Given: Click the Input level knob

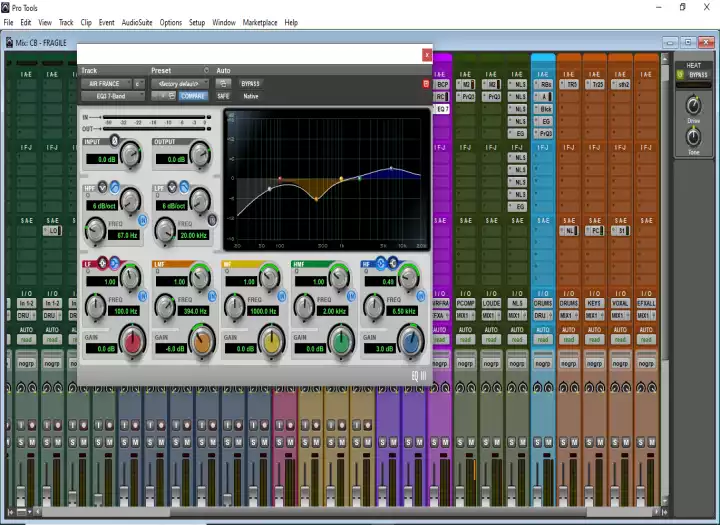Looking at the screenshot, I should [131, 154].
